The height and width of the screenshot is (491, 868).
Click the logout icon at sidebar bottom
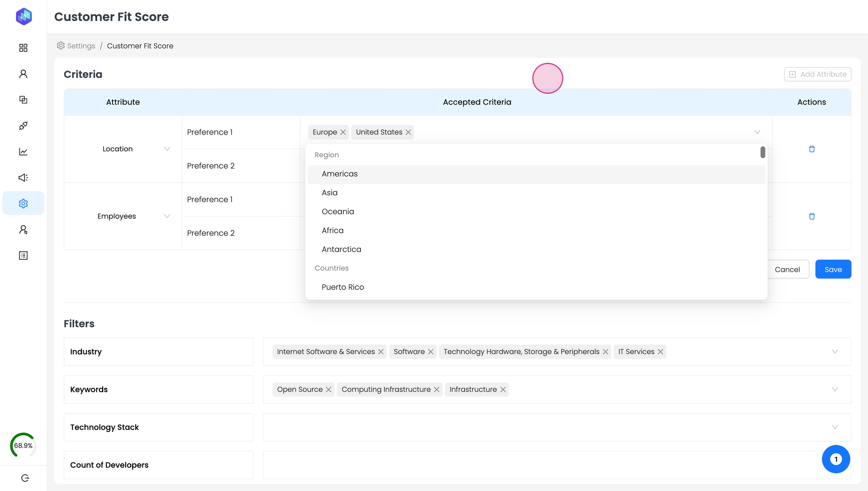click(x=25, y=478)
